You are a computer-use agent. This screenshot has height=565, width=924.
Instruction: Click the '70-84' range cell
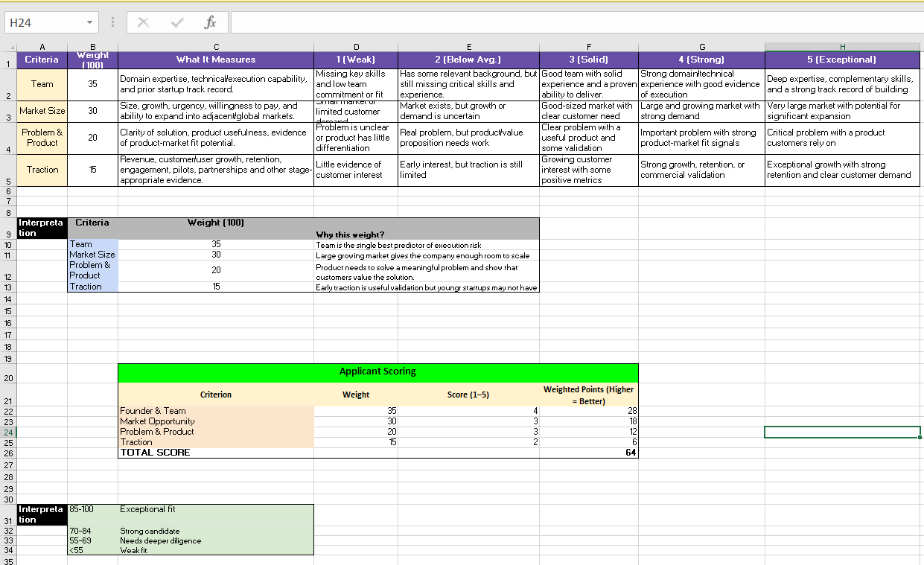(92, 531)
